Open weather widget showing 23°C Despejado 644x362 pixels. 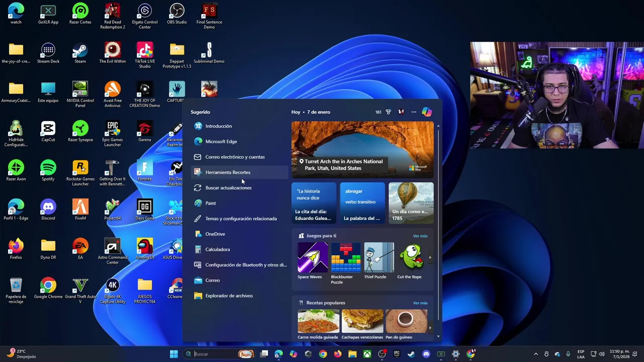22,354
